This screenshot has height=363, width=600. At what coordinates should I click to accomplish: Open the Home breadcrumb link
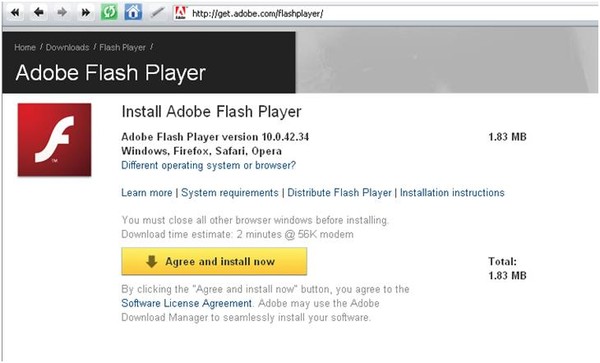pyautogui.click(x=25, y=47)
